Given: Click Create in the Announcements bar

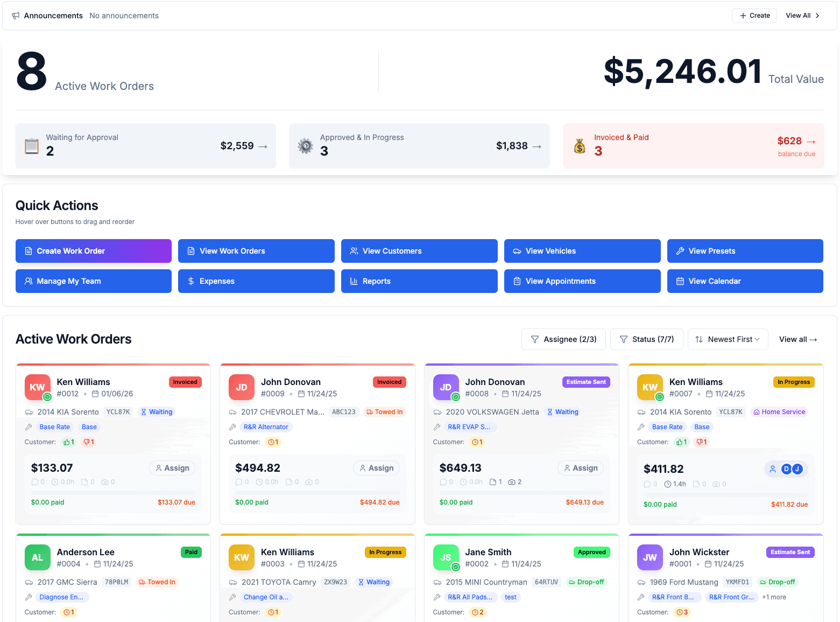Looking at the screenshot, I should click(x=754, y=16).
